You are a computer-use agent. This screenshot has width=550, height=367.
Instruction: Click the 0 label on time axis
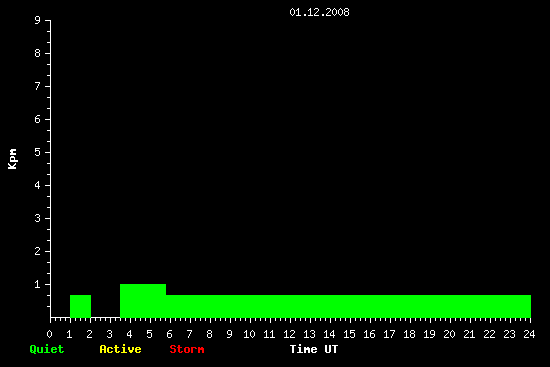click(49, 334)
